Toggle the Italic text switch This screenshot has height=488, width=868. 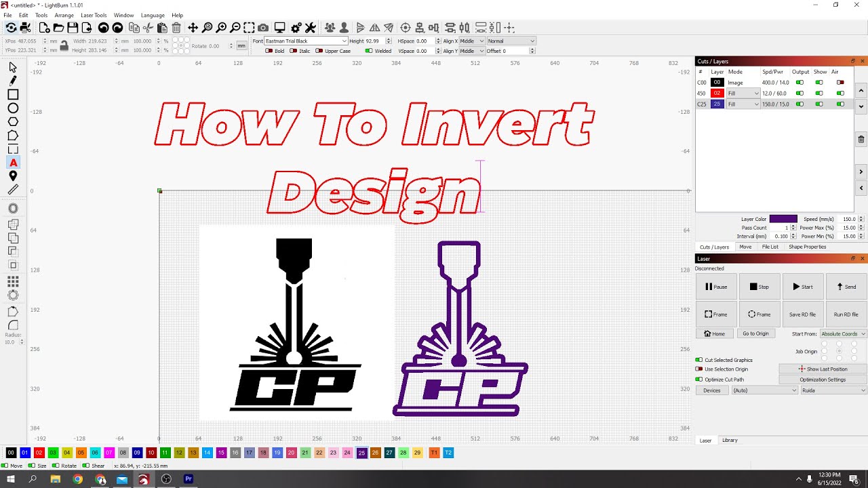click(293, 51)
